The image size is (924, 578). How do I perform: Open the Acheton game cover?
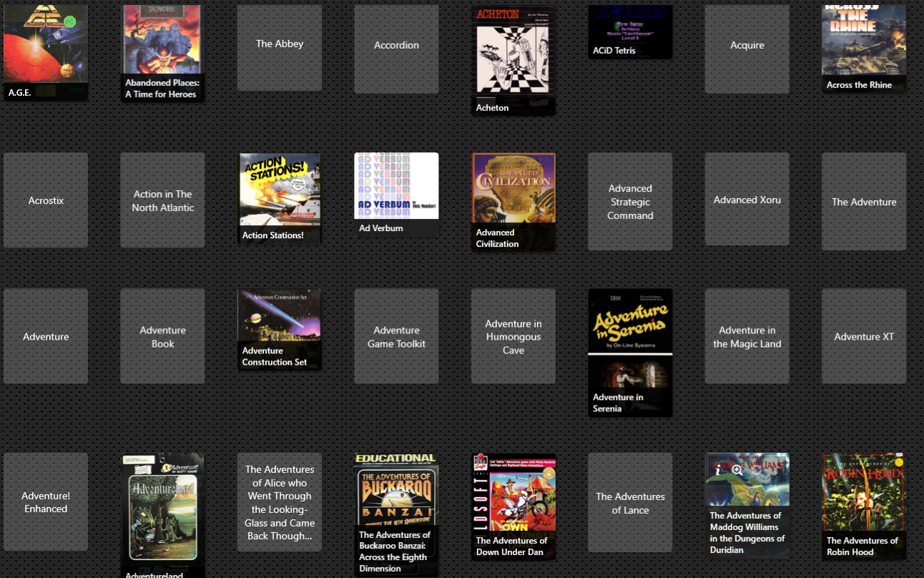tap(513, 61)
